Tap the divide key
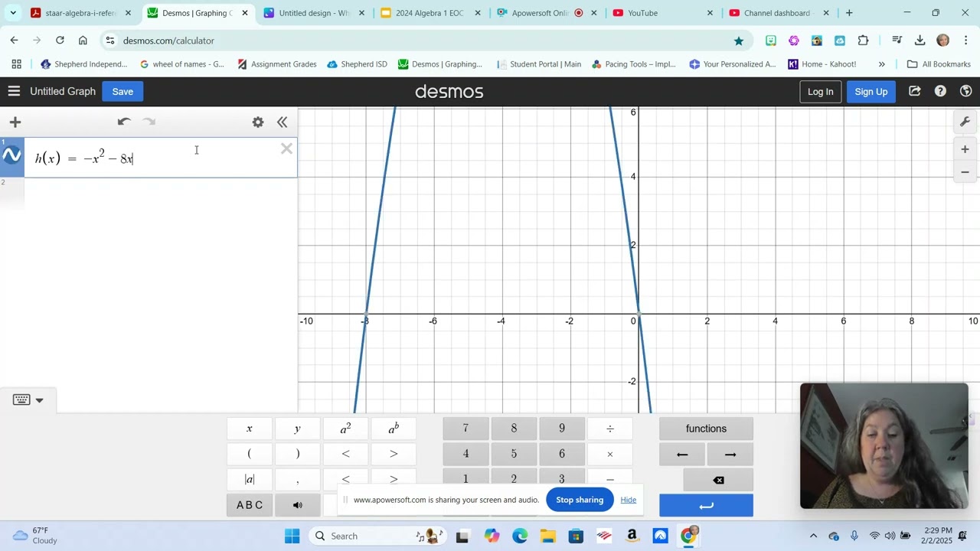This screenshot has height=551, width=980. click(610, 429)
